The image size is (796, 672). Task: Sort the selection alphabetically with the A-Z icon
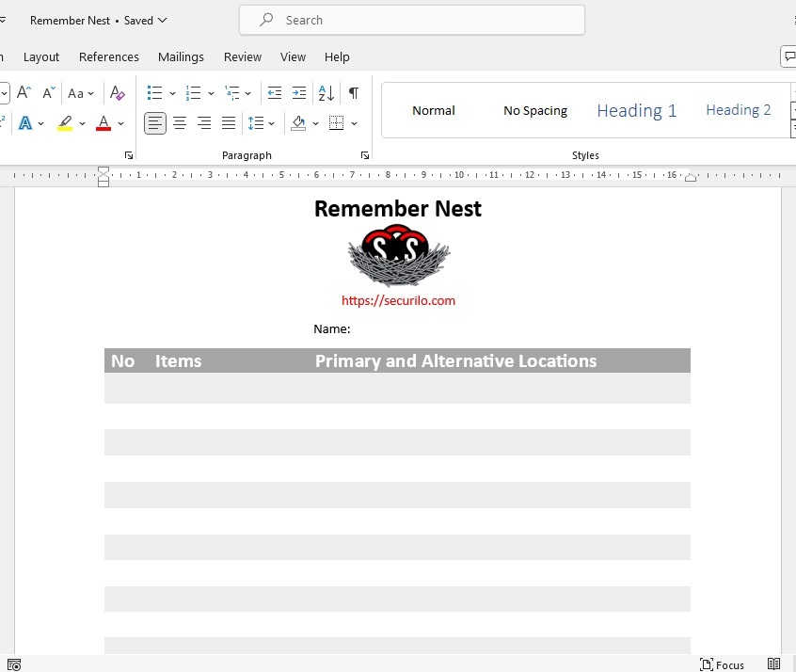[326, 93]
